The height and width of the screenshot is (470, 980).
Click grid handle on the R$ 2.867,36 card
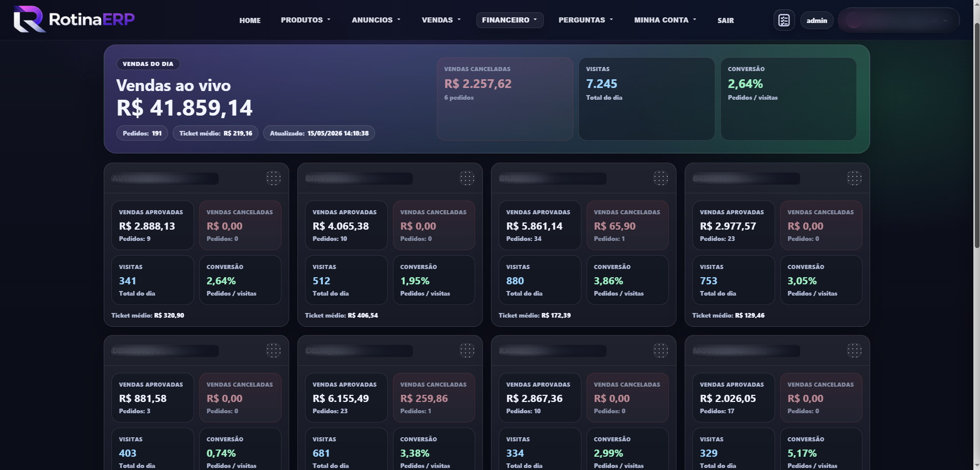pos(661,350)
